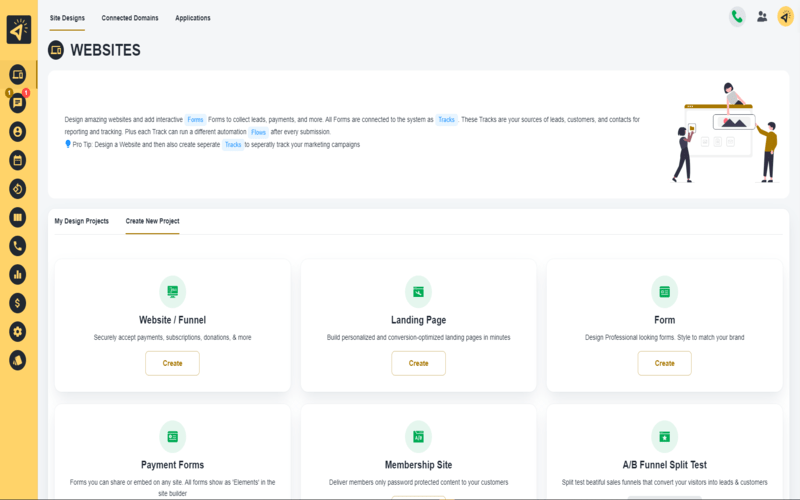Click 'Deliver members only password protected' description
The width and height of the screenshot is (800, 500).
point(418,482)
